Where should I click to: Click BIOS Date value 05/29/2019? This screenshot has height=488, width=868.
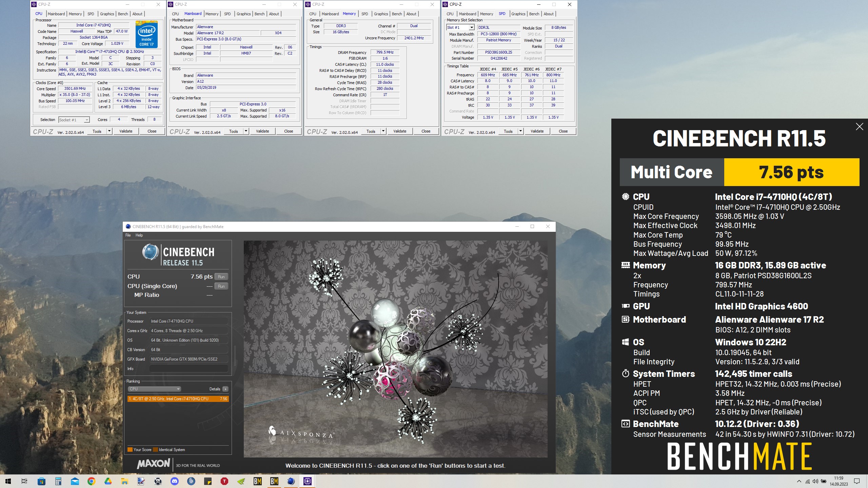[x=246, y=88]
